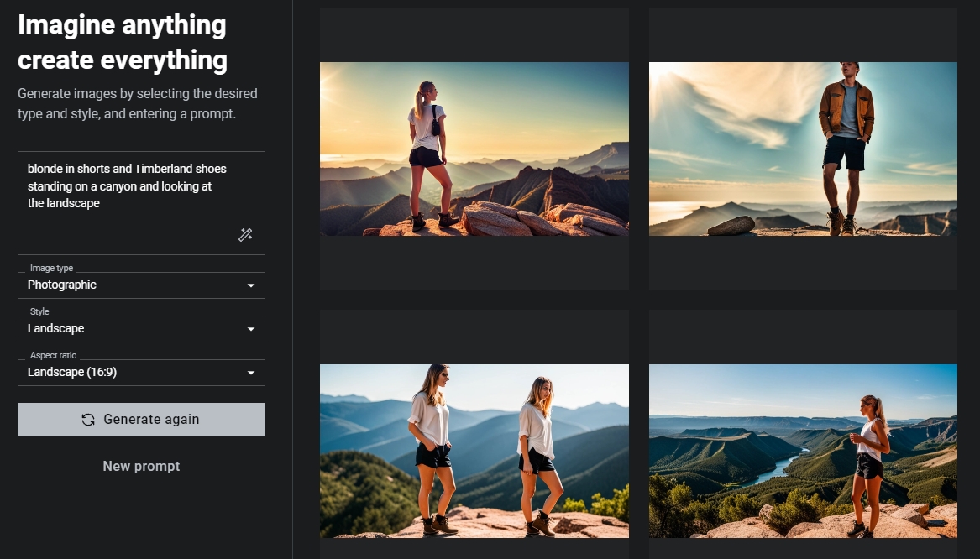Open the image showing two women walking

[474, 451]
